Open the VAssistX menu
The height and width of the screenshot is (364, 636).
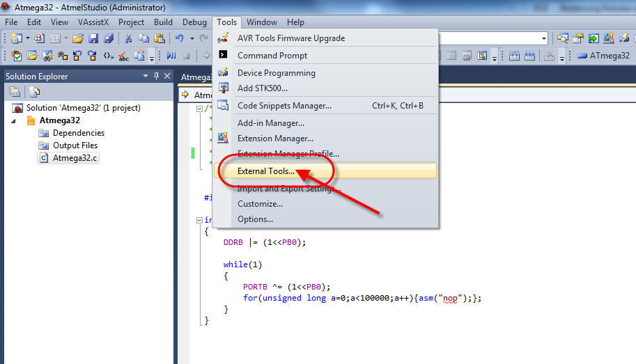[93, 22]
